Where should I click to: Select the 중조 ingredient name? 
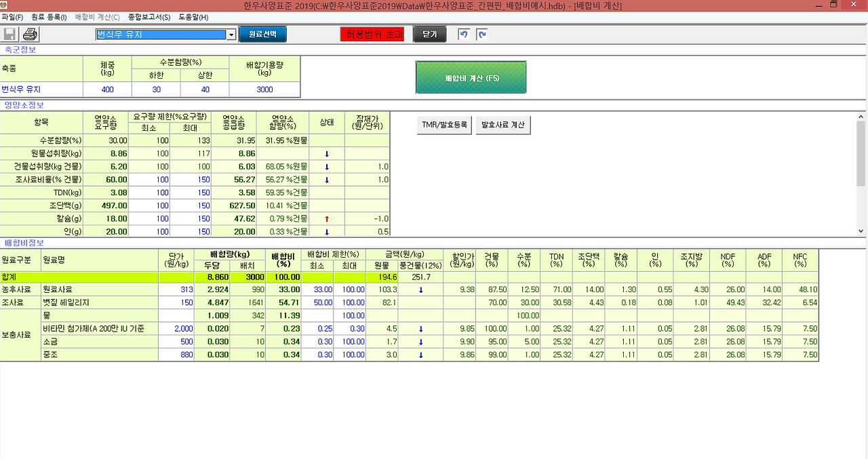(100, 355)
